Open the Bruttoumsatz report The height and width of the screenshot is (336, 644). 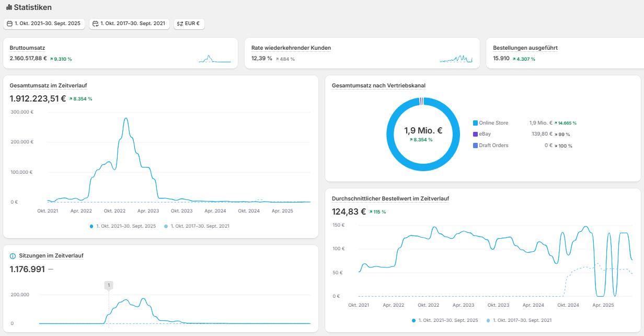(x=27, y=48)
